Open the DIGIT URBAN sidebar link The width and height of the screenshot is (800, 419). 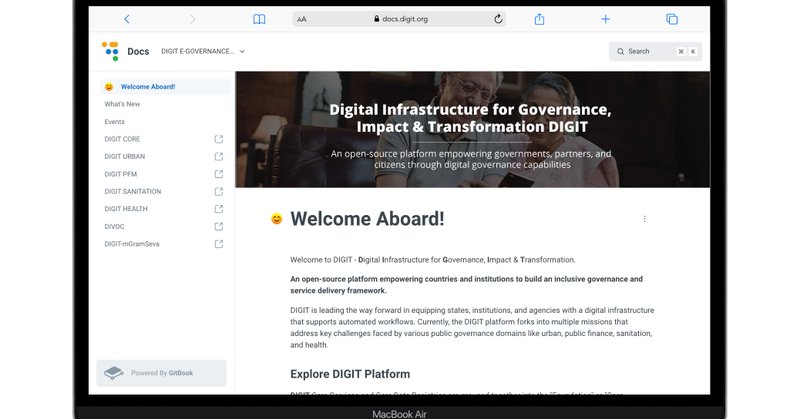(x=124, y=157)
